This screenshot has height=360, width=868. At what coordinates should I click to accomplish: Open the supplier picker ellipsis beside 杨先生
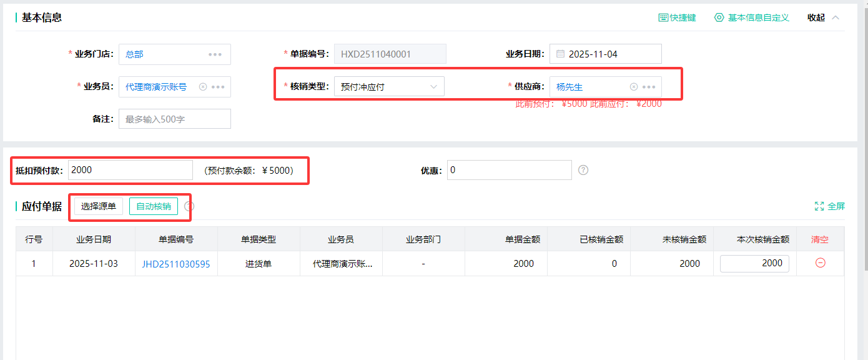click(649, 86)
